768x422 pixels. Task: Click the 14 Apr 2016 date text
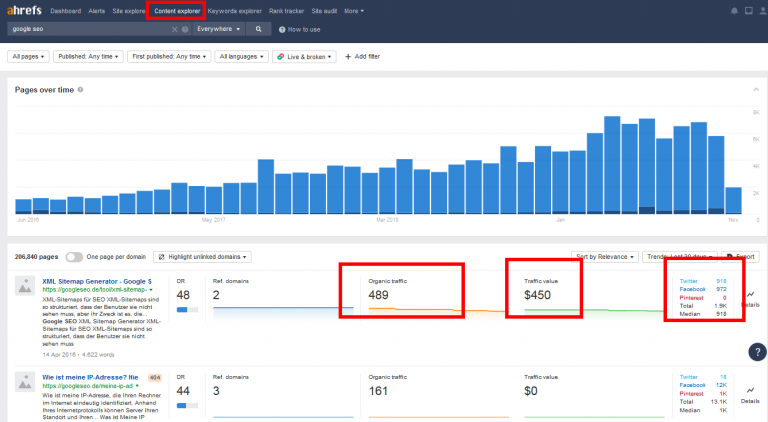[59, 355]
